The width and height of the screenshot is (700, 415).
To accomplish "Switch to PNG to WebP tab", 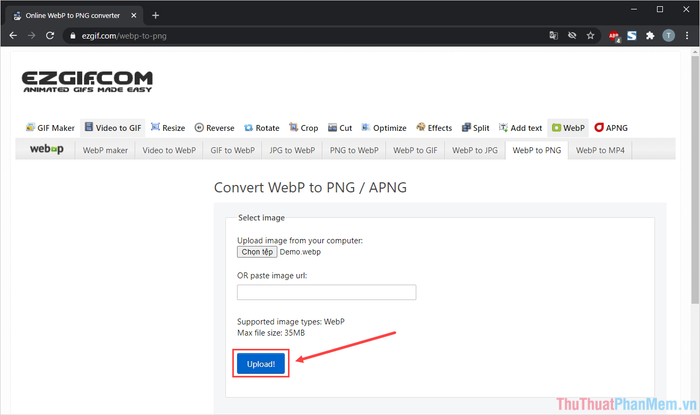I will 354,150.
